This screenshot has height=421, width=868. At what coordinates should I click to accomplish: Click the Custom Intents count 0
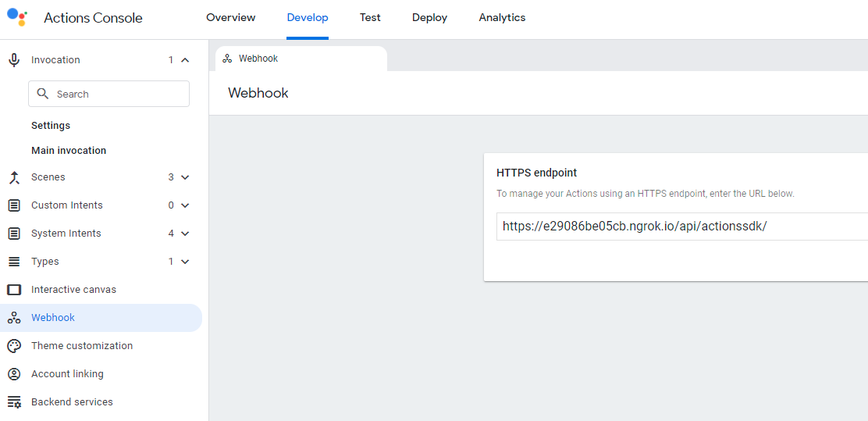coord(171,205)
